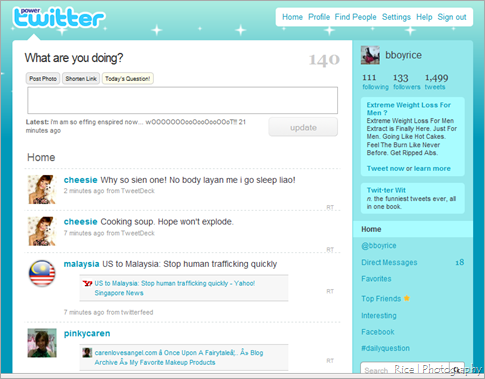The width and height of the screenshot is (485, 379).
Task: Open the malaysia username link
Action: coord(81,264)
